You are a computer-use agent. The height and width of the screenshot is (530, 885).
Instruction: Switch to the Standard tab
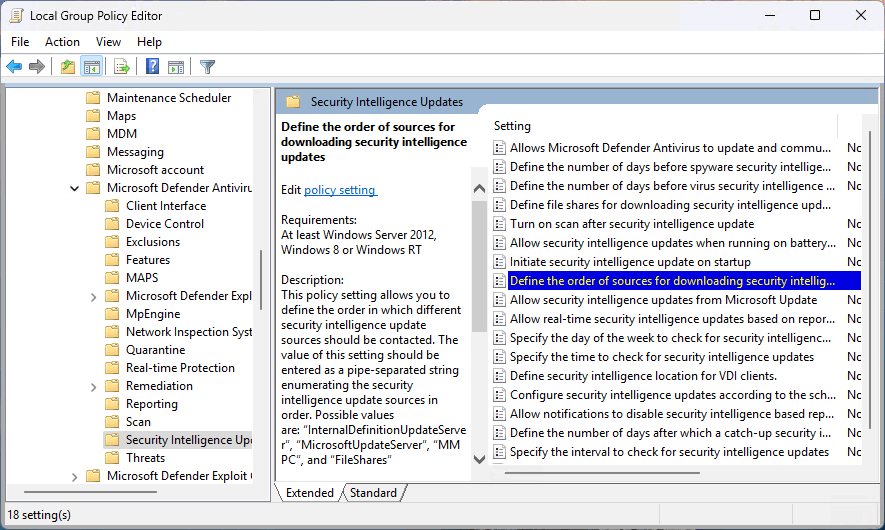pos(373,493)
